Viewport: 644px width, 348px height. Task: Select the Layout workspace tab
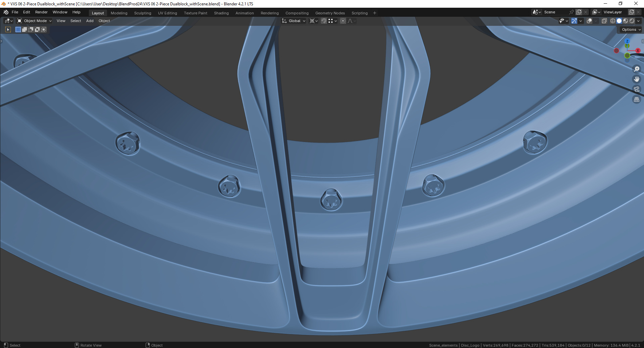click(98, 13)
